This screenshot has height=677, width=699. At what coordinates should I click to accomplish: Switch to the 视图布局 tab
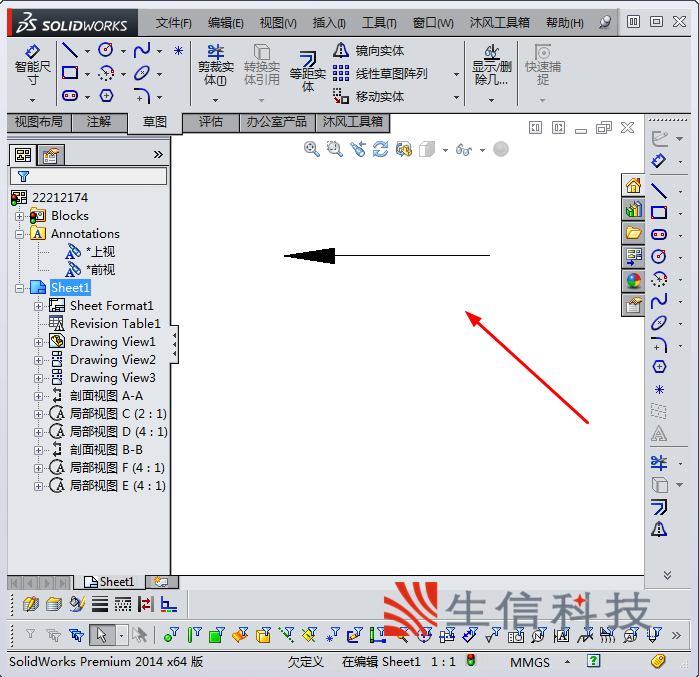39,122
